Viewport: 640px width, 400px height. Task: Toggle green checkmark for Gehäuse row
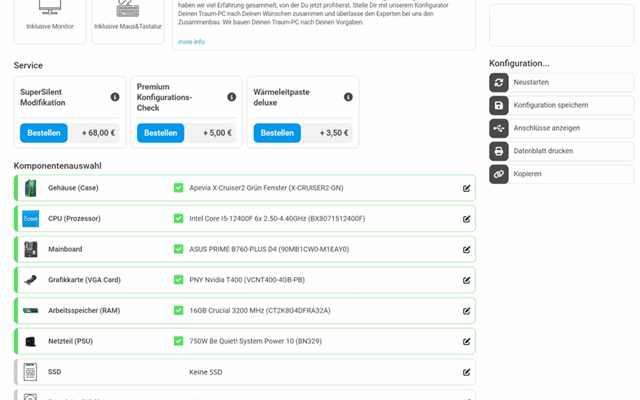pos(178,188)
